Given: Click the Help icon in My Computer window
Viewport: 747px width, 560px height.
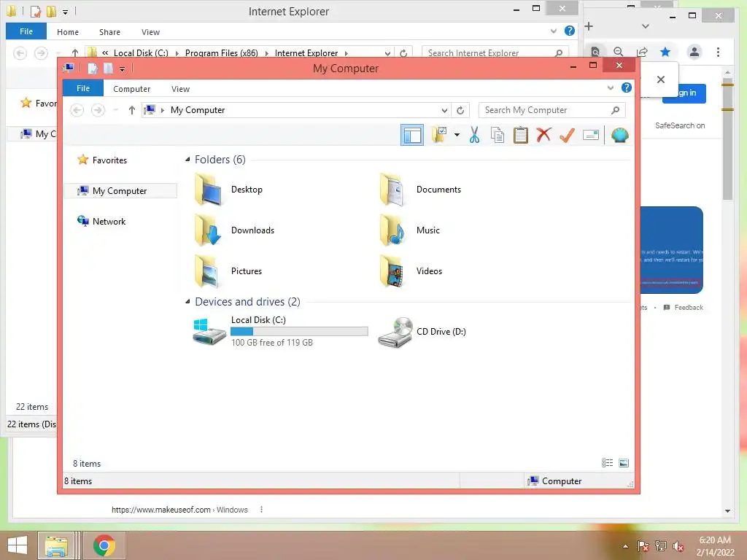Looking at the screenshot, I should pyautogui.click(x=627, y=87).
